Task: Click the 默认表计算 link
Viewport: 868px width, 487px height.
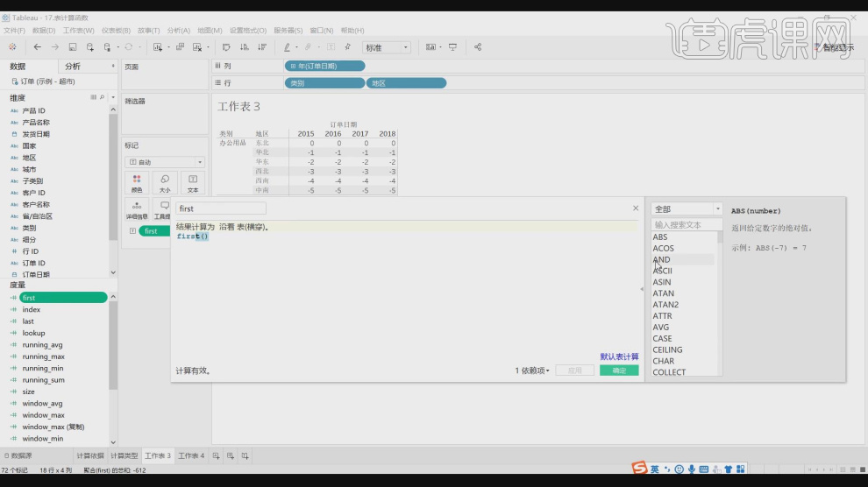Action: (619, 356)
